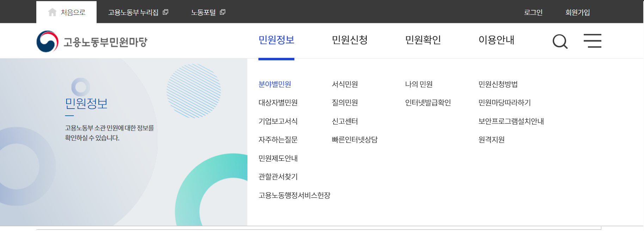Viewport: 644px width, 231px height.
Task: Open 분야별민원 submenu item
Action: click(275, 84)
